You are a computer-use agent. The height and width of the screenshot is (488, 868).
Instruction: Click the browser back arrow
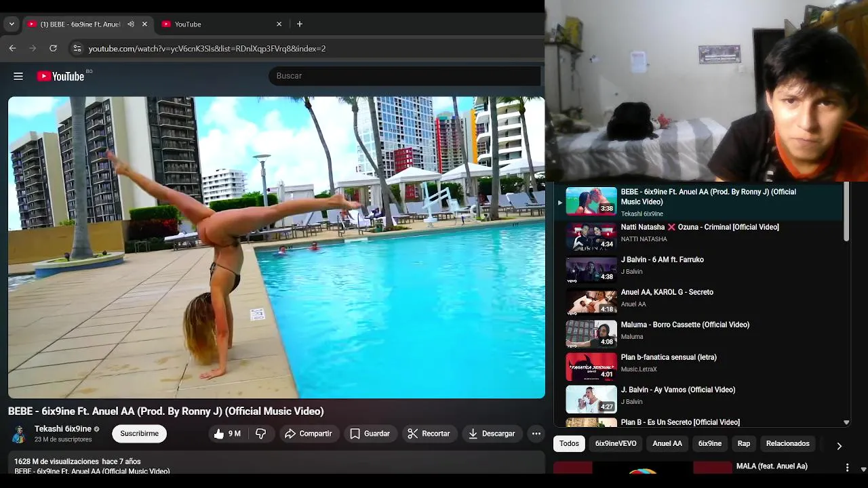[12, 48]
